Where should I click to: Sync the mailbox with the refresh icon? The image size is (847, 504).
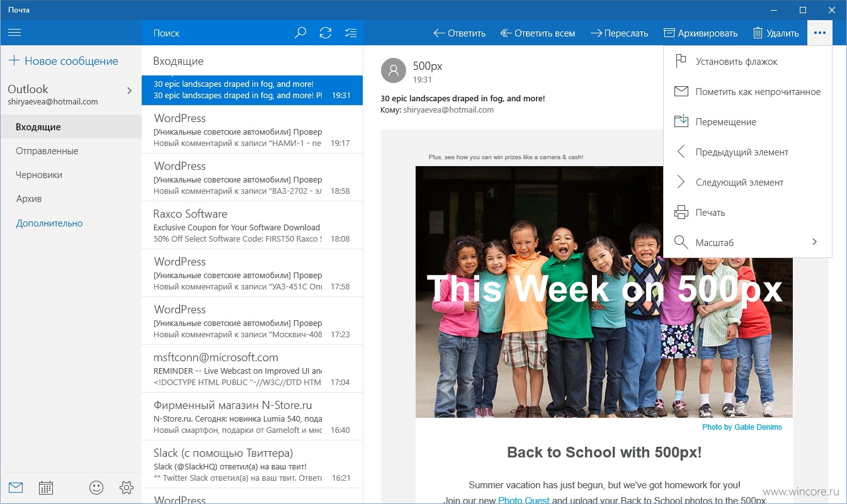coord(326,33)
